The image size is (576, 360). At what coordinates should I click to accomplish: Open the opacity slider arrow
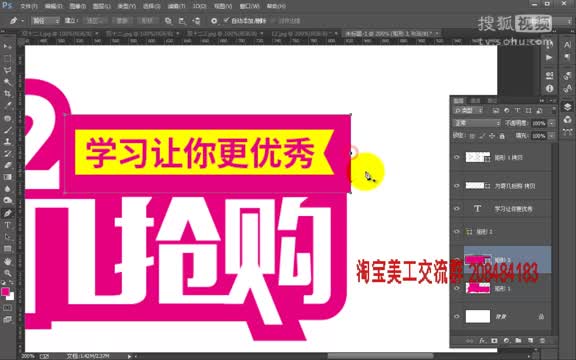click(551, 123)
